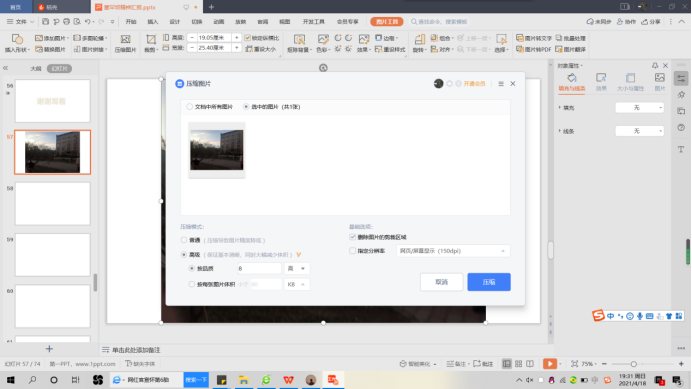Click the 效果 picture effects icon
The width and height of the screenshot is (692, 389).
point(364,39)
